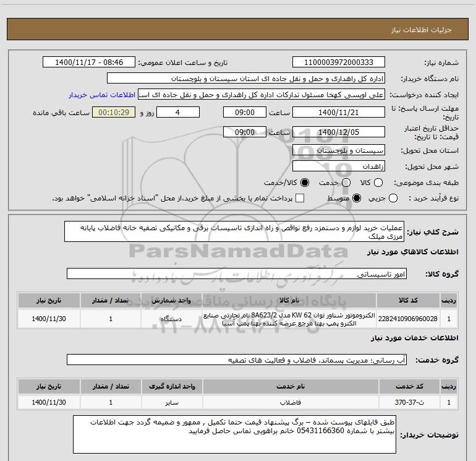Click the request creator field علی اویسی کهخا
The height and width of the screenshot is (461, 476).
pyautogui.click(x=261, y=95)
